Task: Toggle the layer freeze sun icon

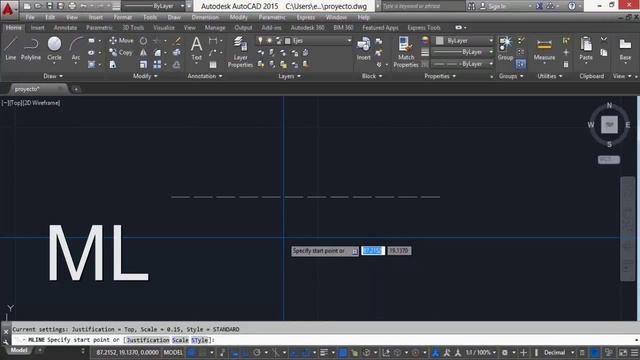Action: pos(269,40)
